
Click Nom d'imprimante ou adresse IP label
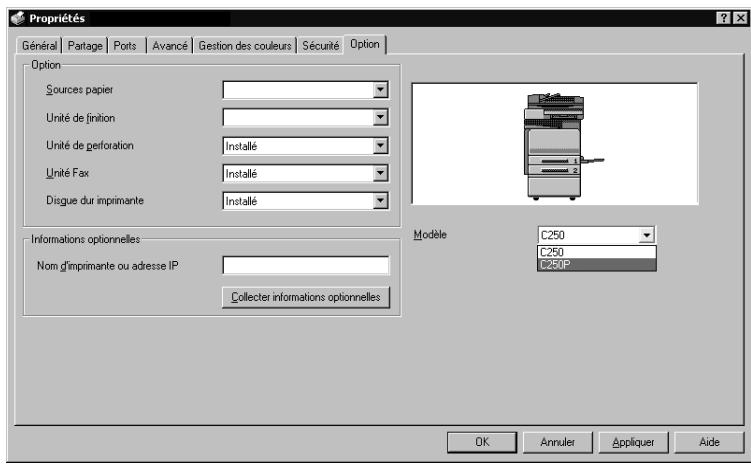pos(108,266)
